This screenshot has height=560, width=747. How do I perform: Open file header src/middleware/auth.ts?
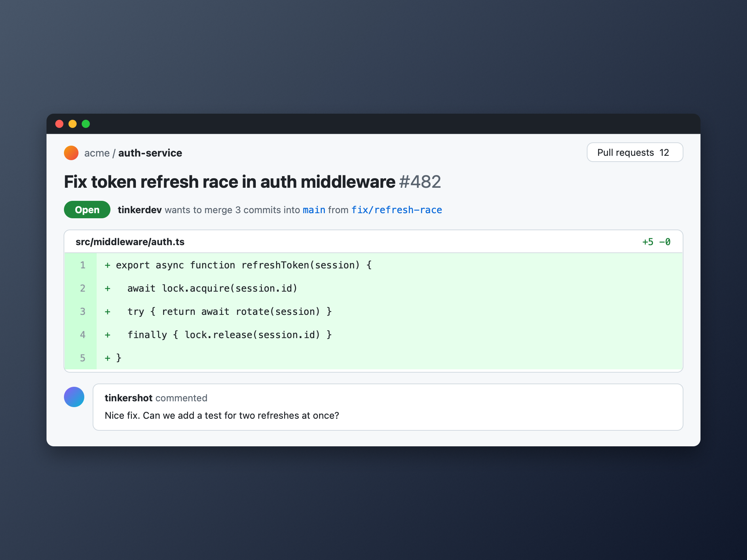[130, 242]
